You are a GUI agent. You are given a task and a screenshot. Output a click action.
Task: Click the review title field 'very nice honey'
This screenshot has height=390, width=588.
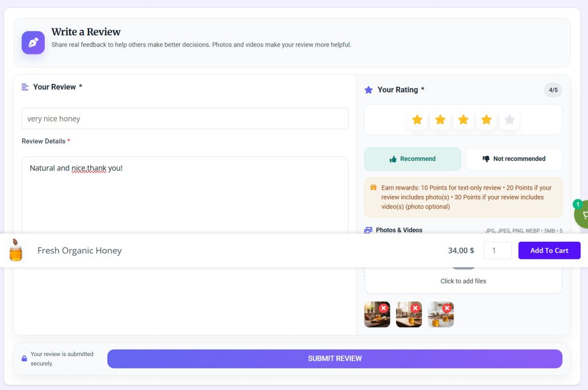tap(185, 118)
